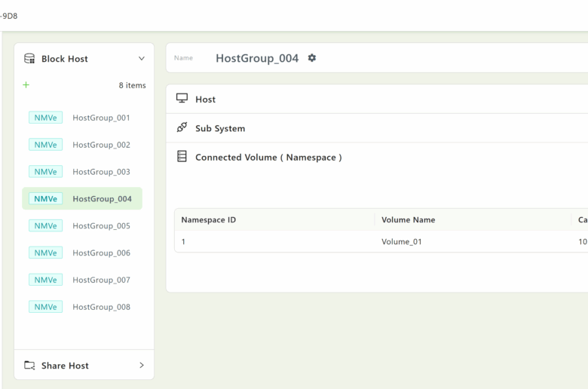Image resolution: width=588 pixels, height=389 pixels.
Task: Sort by Namespace ID column header
Action: click(209, 220)
